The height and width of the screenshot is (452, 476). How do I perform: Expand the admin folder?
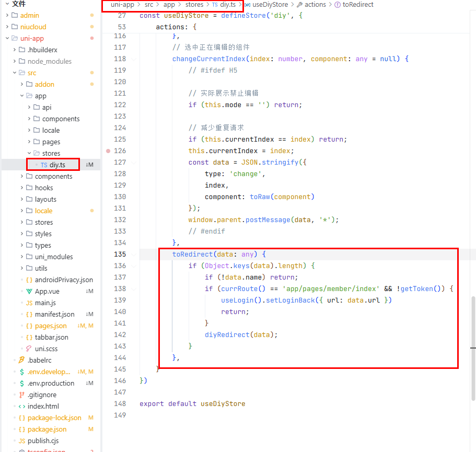click(x=29, y=15)
